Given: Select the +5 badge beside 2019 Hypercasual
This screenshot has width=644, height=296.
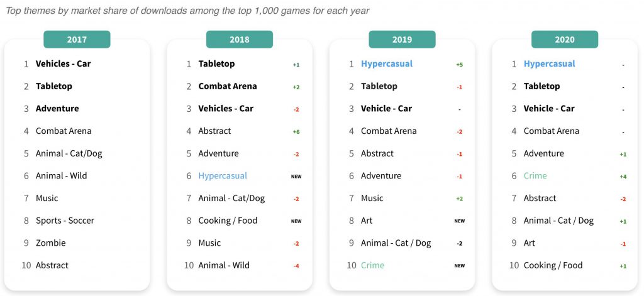Looking at the screenshot, I should point(459,65).
